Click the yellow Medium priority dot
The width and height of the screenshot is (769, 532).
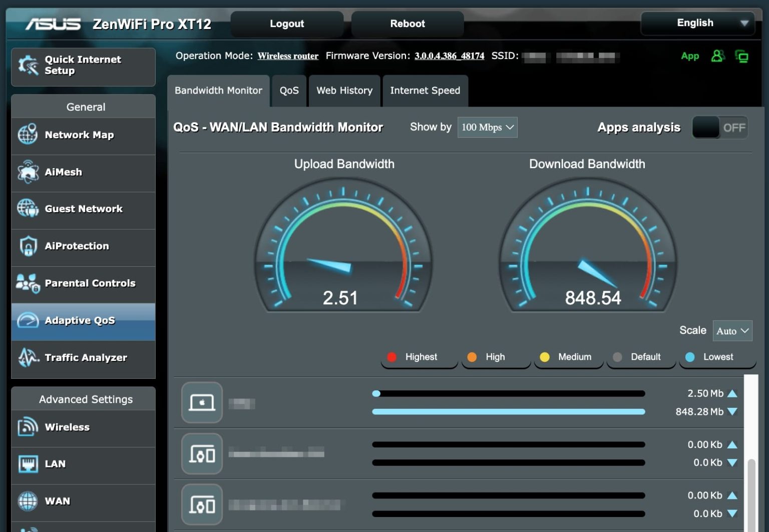click(x=544, y=357)
